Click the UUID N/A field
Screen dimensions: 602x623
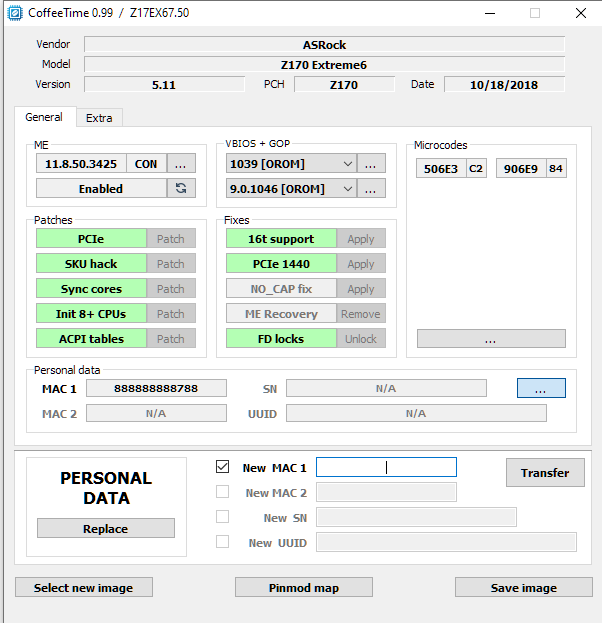click(416, 413)
